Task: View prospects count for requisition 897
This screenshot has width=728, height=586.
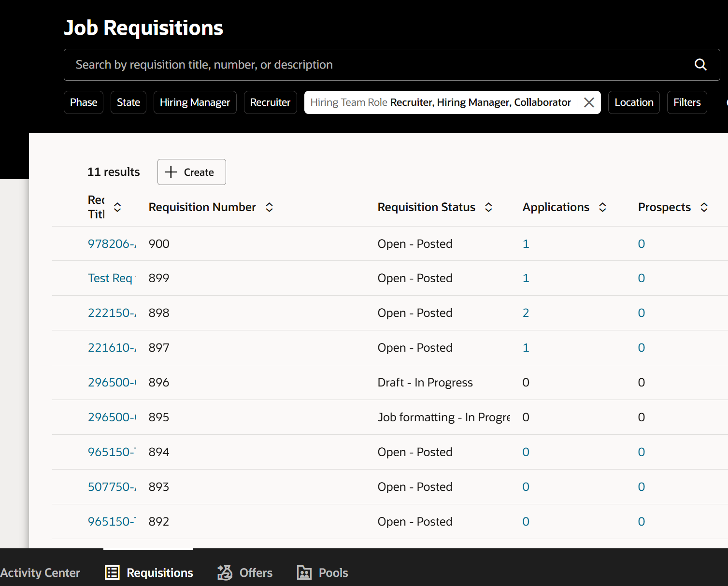Action: click(x=641, y=348)
